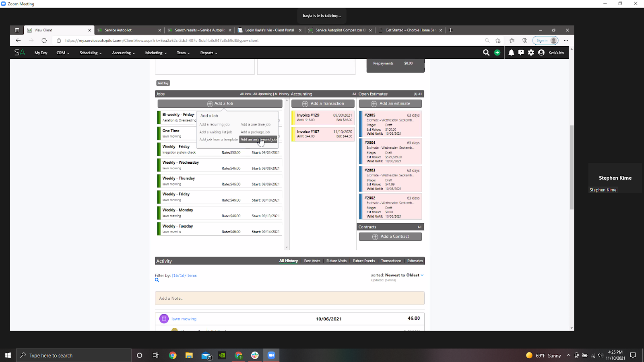Screen dimensions: 644x362
Task: Open a new browser tab with plus
Action: pyautogui.click(x=451, y=30)
